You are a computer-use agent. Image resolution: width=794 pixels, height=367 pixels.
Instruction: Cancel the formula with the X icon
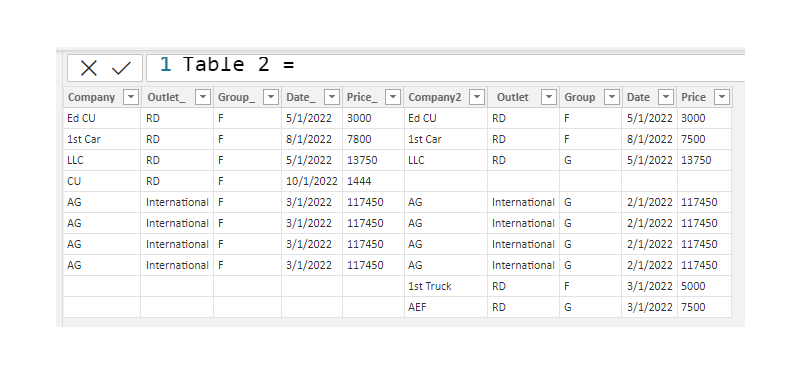tap(89, 68)
